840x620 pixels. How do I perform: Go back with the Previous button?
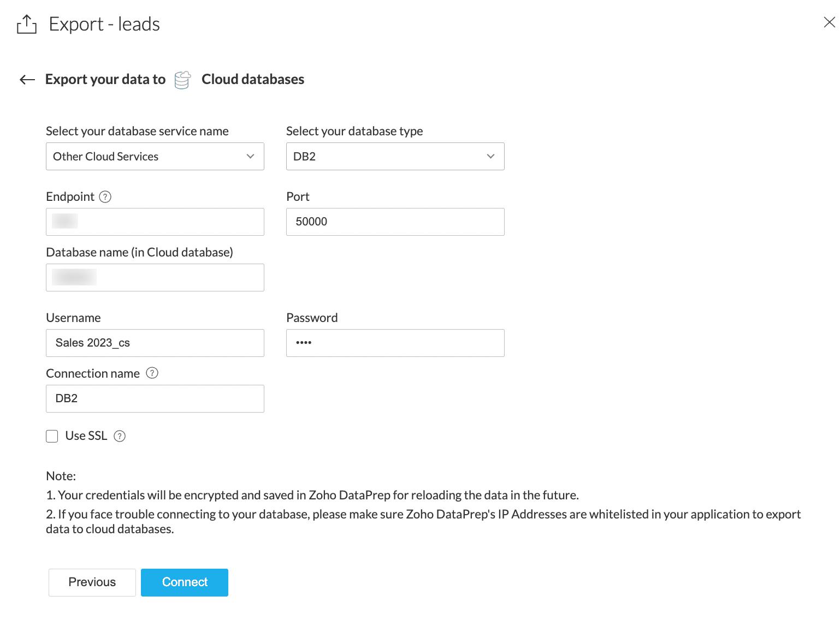[x=92, y=582]
